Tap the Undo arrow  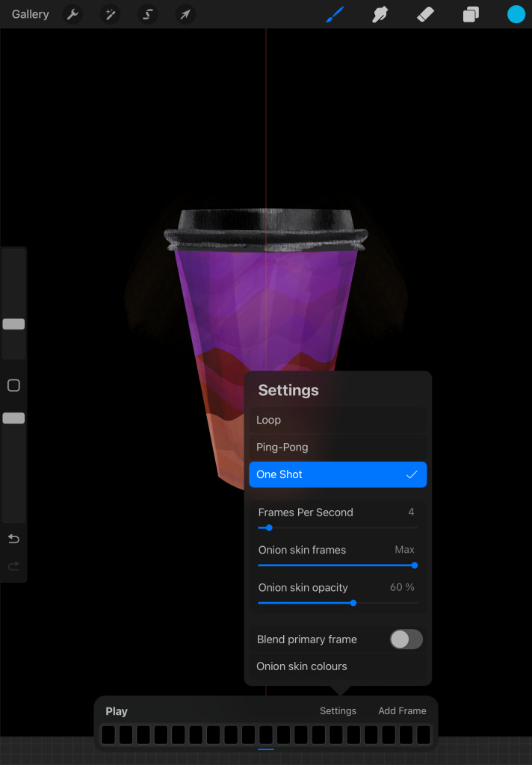13,539
